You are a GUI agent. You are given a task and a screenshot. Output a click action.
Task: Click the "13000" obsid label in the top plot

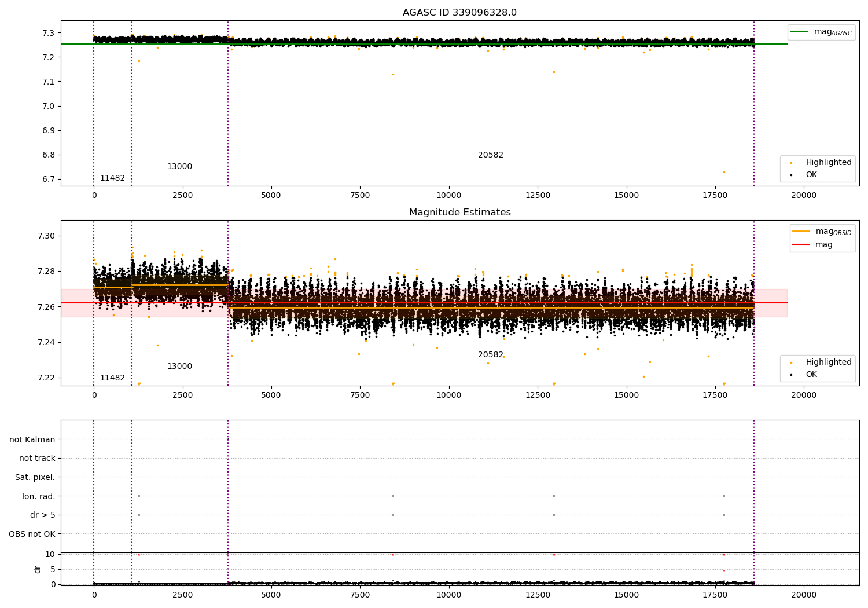[x=179, y=167]
